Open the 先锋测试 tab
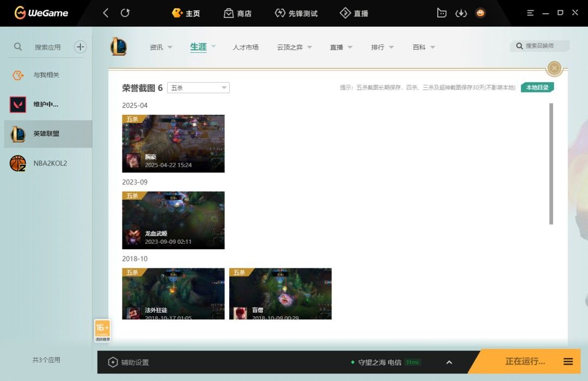588x381 pixels. (296, 13)
